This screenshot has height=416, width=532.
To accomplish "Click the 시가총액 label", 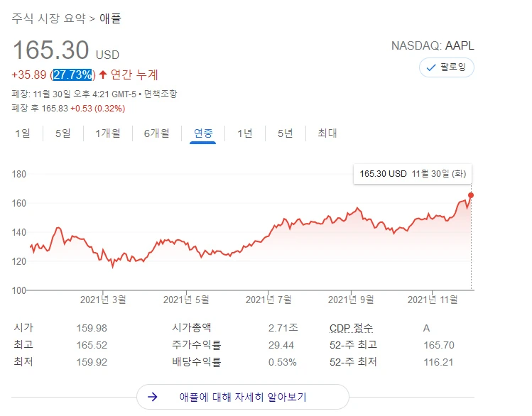I will point(192,327).
